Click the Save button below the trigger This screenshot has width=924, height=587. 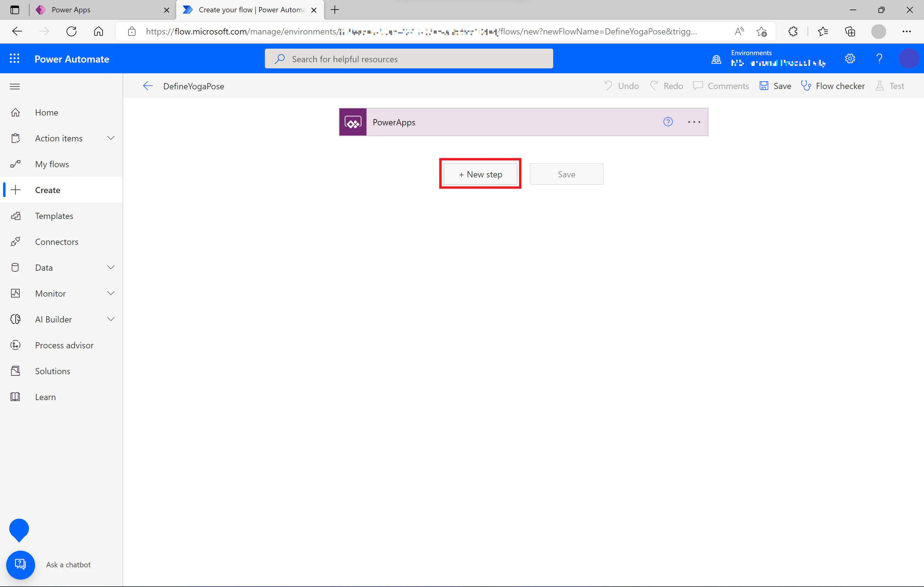point(566,174)
